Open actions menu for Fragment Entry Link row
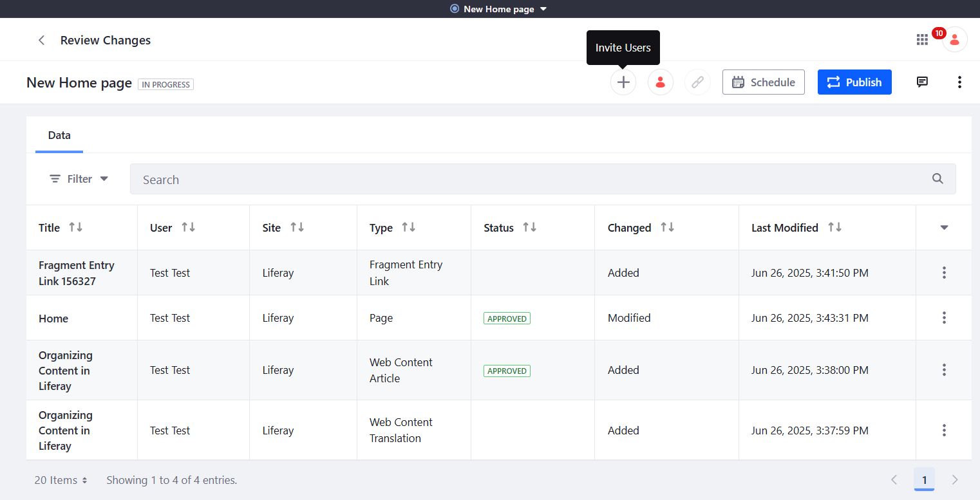The width and height of the screenshot is (980, 500). coord(944,273)
